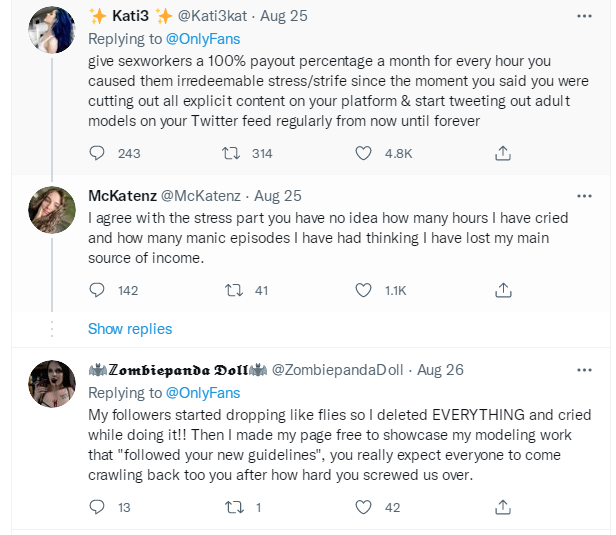616x535 pixels.
Task: Share McKatenz's tweet
Action: [x=503, y=291]
